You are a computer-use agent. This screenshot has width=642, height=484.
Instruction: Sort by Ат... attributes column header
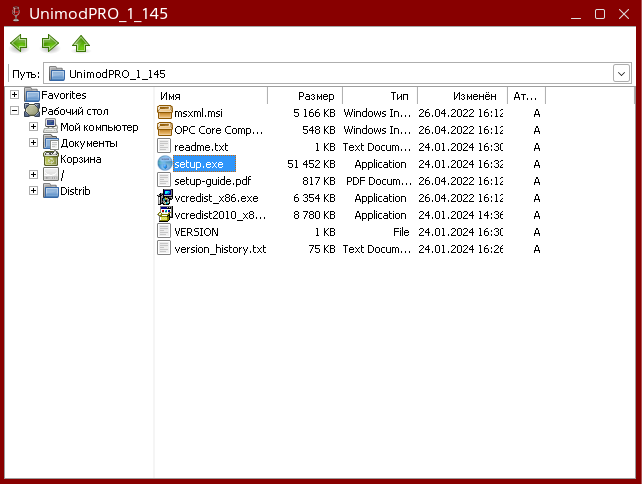(527, 96)
